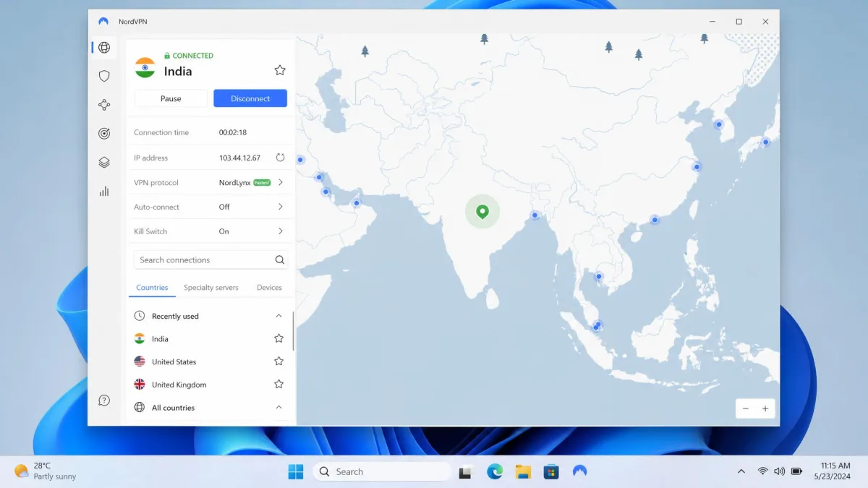Image resolution: width=868 pixels, height=488 pixels.
Task: Open volume speaker tray icon
Action: (779, 471)
